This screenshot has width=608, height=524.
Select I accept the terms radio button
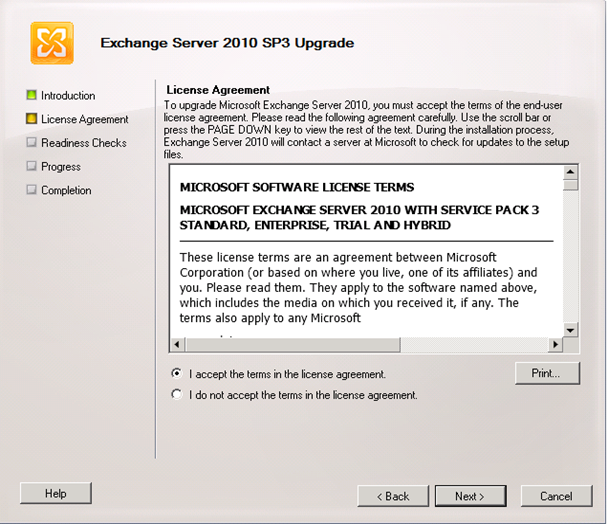click(176, 374)
